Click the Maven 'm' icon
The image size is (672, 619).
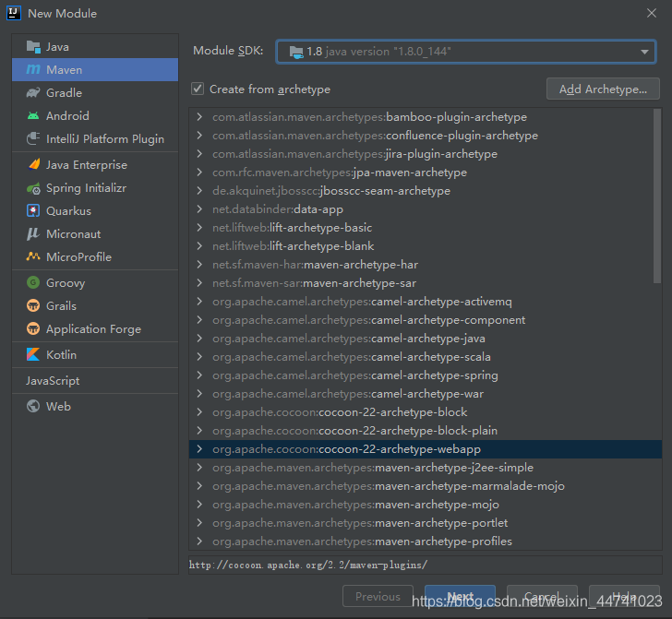pos(33,69)
